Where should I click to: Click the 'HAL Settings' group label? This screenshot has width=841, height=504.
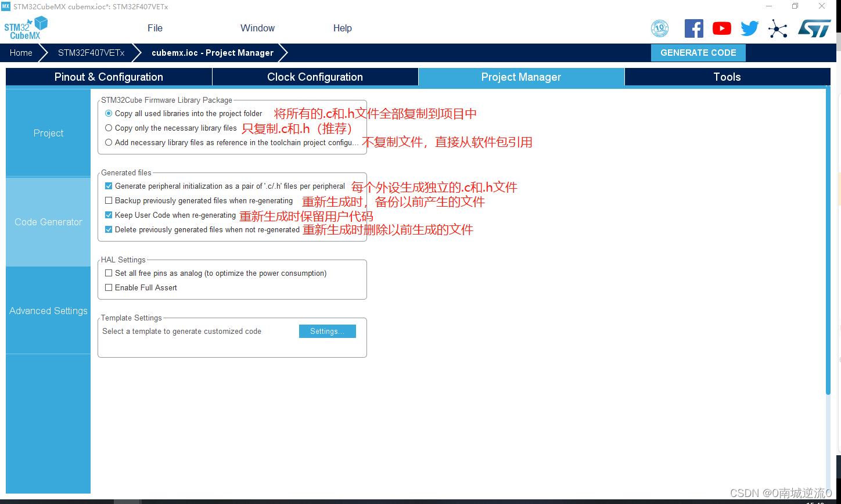[x=123, y=260]
